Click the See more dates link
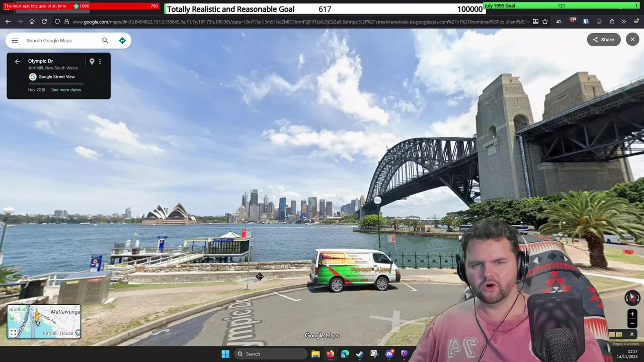The image size is (644, 362). pos(66,90)
